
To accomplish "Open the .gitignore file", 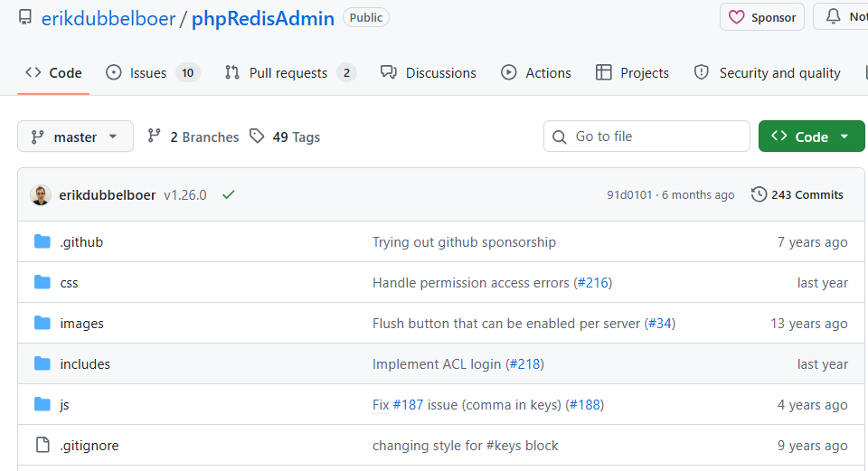I will click(x=90, y=446).
